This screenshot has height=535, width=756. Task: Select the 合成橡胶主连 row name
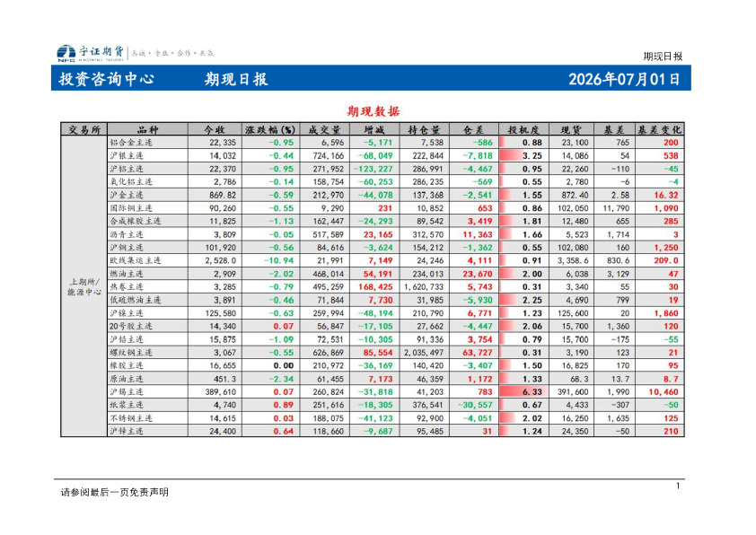point(136,221)
